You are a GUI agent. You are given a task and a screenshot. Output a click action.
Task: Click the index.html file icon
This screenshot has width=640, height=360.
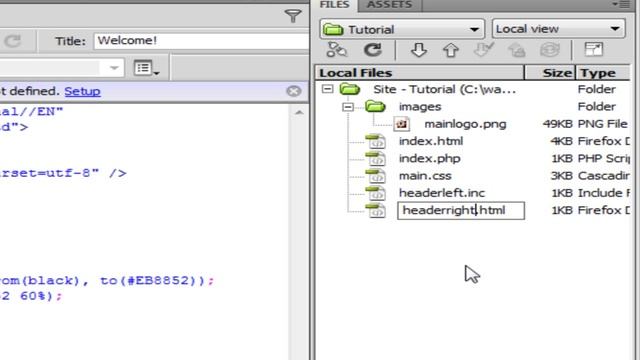coord(376,141)
